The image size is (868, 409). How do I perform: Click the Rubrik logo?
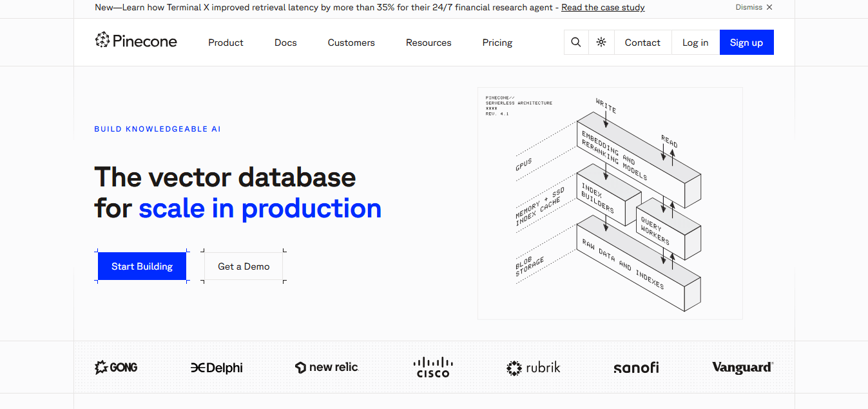point(534,368)
